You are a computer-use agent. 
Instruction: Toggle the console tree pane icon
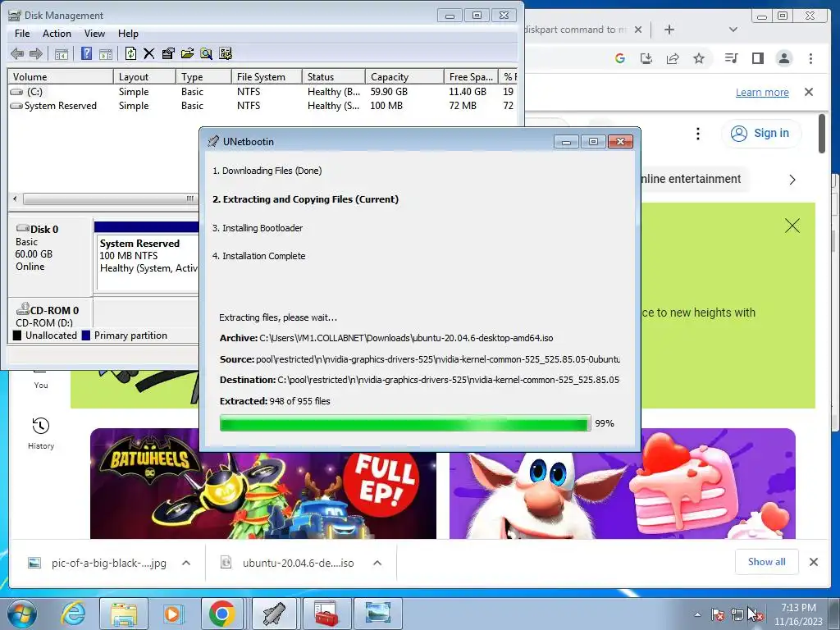click(x=62, y=53)
